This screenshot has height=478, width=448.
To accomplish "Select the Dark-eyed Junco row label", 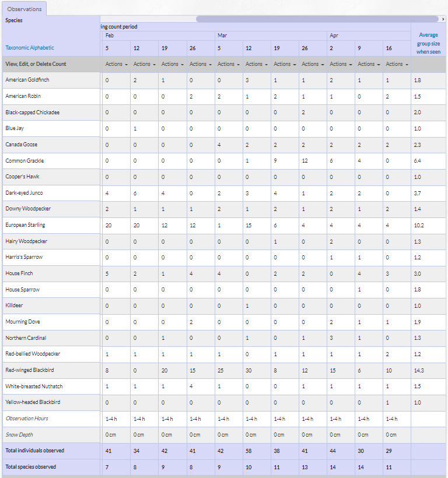I will (24, 193).
